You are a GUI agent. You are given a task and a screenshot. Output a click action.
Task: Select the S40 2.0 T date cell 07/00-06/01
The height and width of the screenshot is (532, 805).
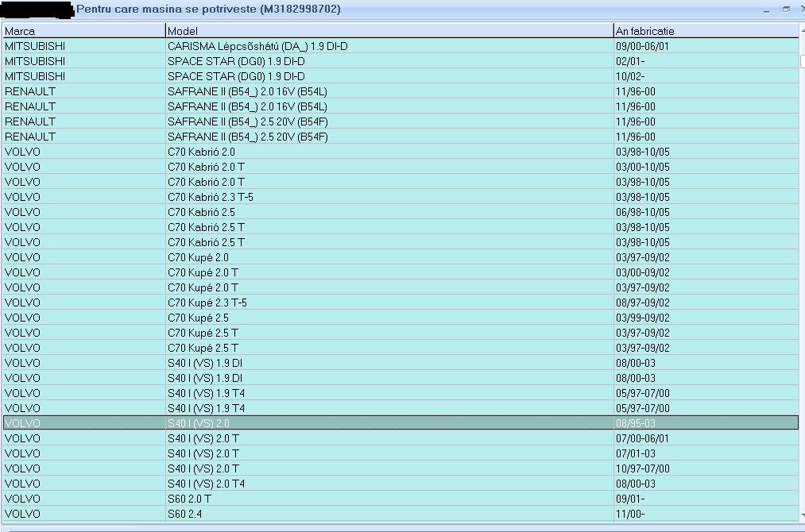(706, 438)
